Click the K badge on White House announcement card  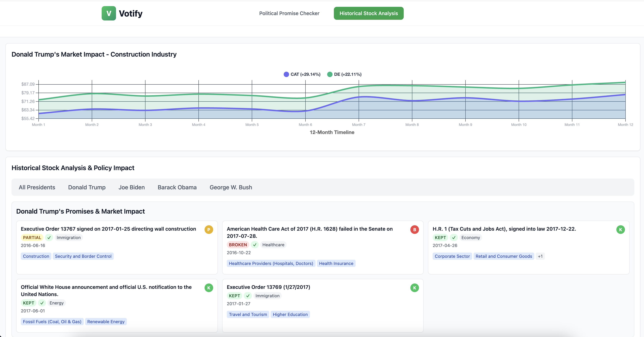click(x=209, y=288)
